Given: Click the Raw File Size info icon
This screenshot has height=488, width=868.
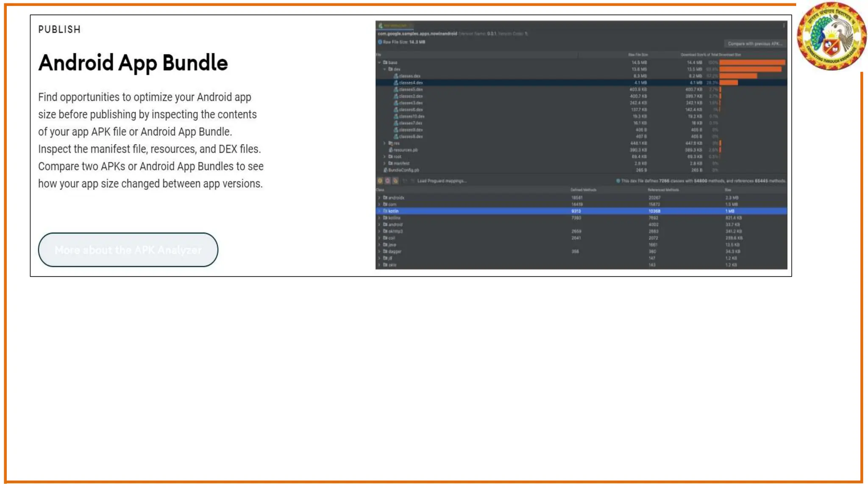Looking at the screenshot, I should pyautogui.click(x=380, y=42).
